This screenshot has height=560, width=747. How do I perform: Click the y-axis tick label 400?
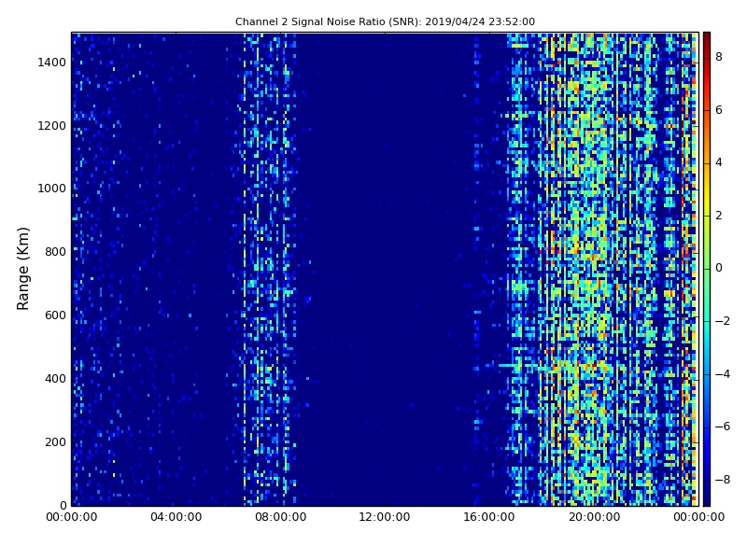[55, 379]
